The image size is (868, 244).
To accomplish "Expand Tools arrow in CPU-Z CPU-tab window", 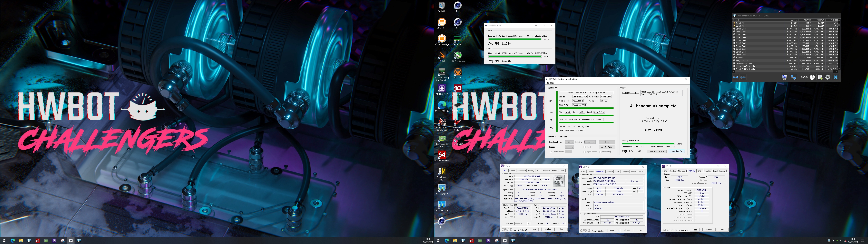I will point(540,229).
